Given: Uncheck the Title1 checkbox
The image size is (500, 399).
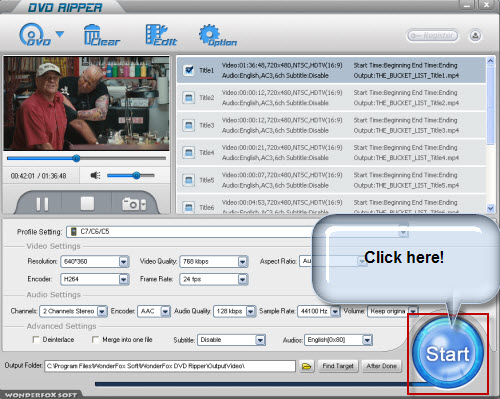Looking at the screenshot, I should [189, 70].
